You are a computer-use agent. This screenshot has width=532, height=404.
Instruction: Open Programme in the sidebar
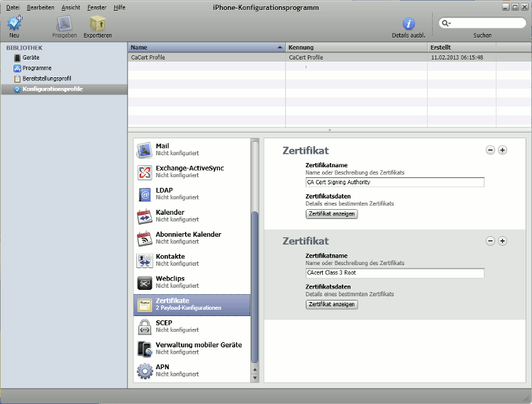coord(36,68)
